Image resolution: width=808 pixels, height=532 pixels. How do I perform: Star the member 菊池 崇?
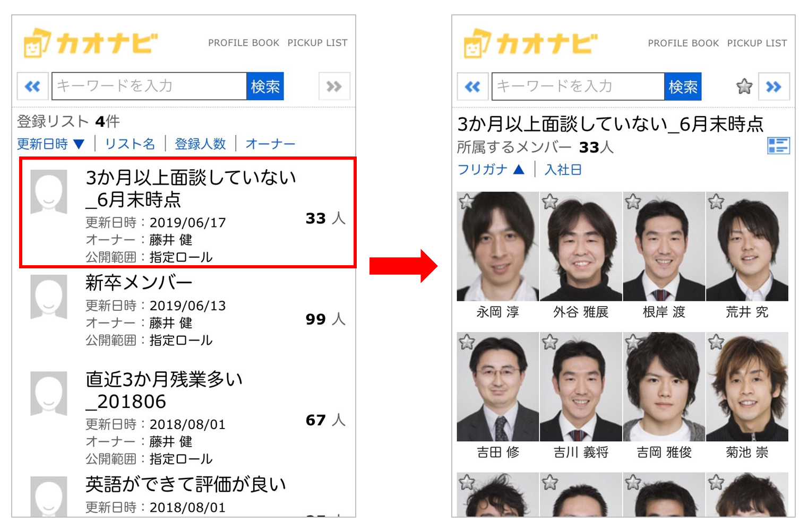coord(716,342)
